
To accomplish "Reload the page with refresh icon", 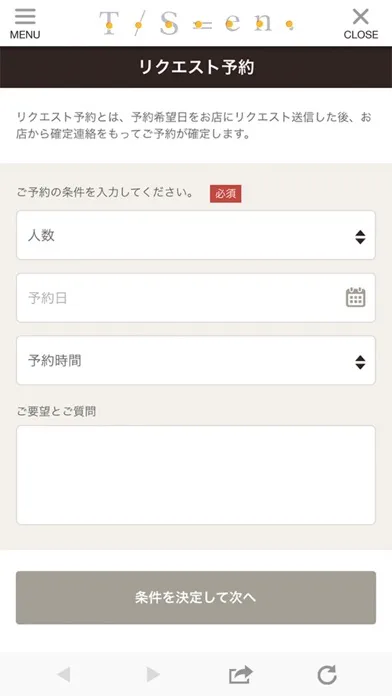I will (327, 675).
